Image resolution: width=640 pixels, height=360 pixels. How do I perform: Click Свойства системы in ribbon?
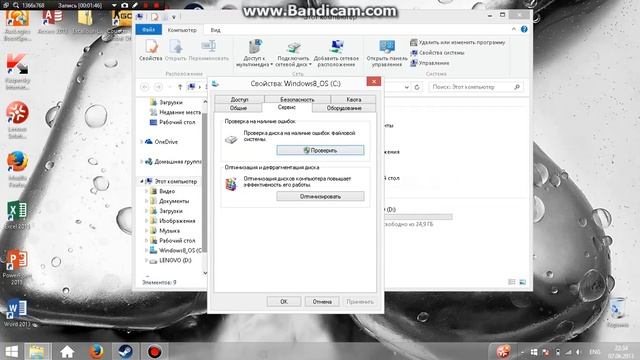pyautogui.click(x=437, y=53)
